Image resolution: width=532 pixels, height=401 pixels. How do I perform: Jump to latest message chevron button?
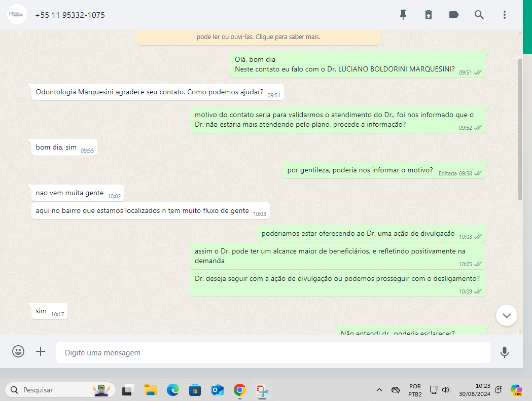[x=507, y=315]
